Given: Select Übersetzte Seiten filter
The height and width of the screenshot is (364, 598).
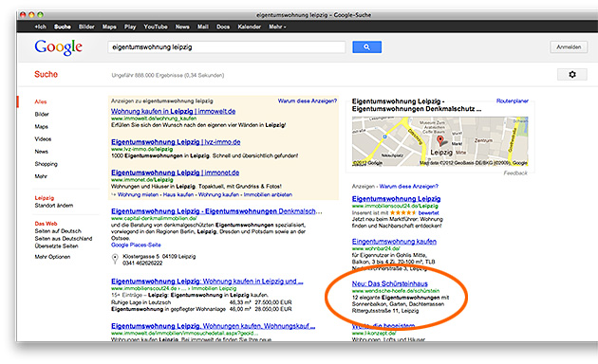Looking at the screenshot, I should 56,246.
